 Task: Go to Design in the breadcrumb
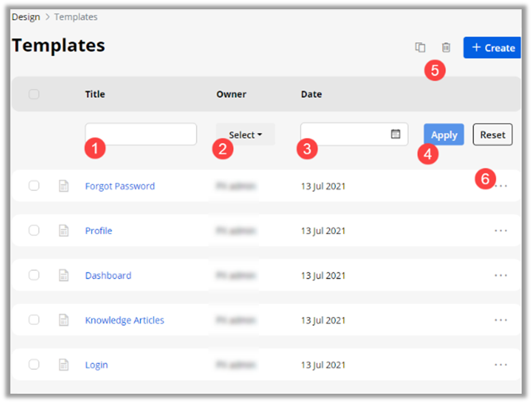coord(26,17)
